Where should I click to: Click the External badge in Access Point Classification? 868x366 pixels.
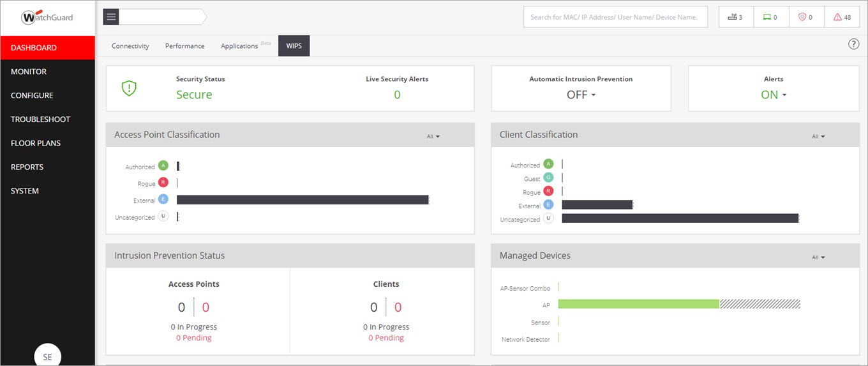(163, 199)
